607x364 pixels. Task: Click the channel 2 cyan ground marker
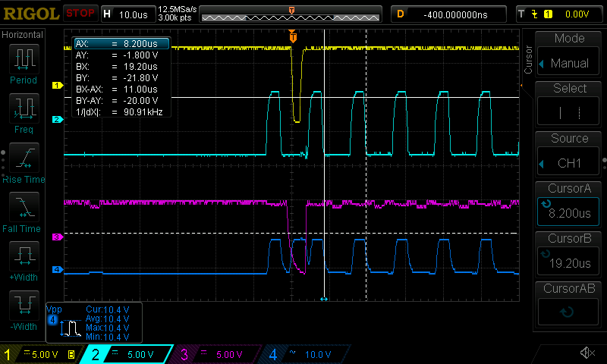[58, 119]
